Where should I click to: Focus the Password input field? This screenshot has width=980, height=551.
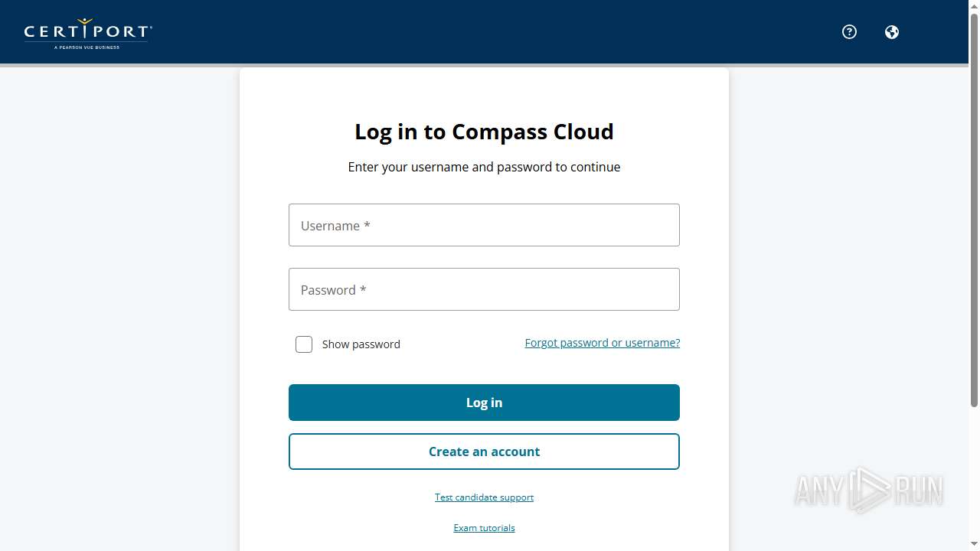tap(484, 289)
